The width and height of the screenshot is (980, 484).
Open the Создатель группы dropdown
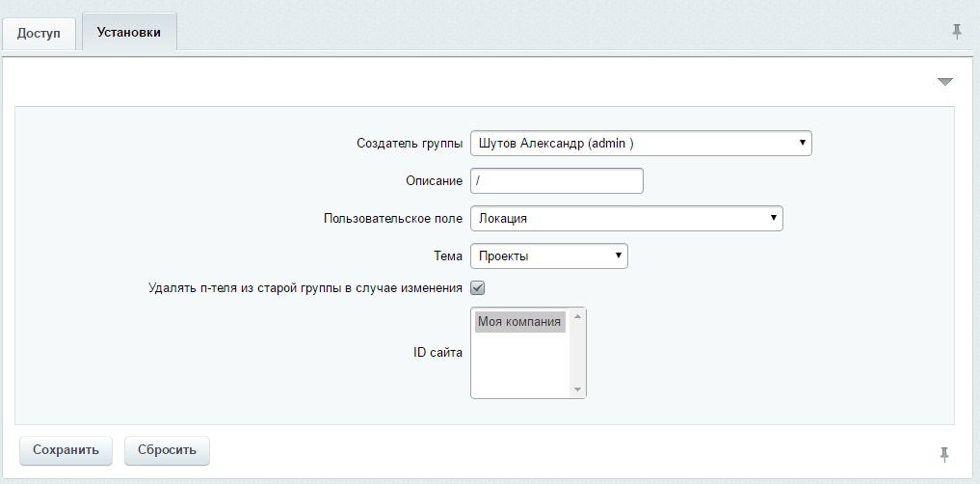pos(641,144)
